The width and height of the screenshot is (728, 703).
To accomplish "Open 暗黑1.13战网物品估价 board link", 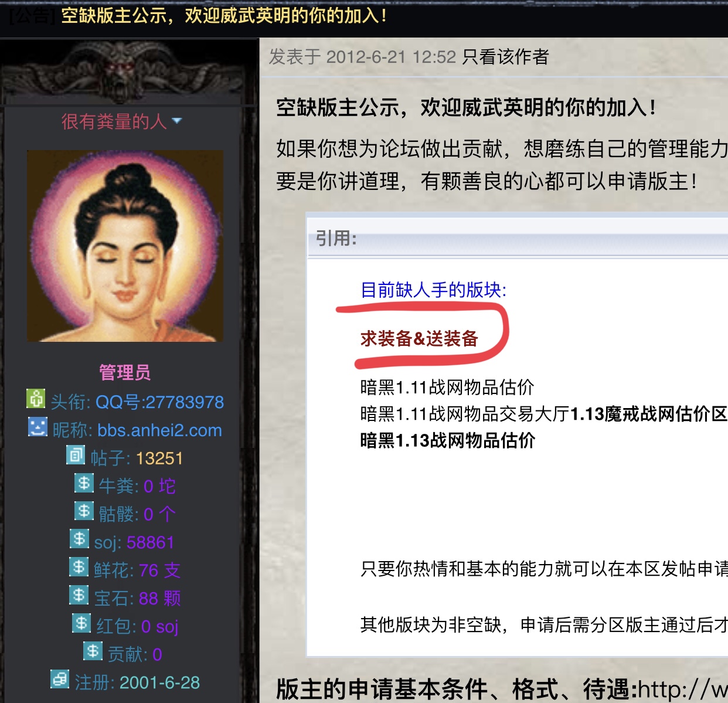I will point(447,440).
